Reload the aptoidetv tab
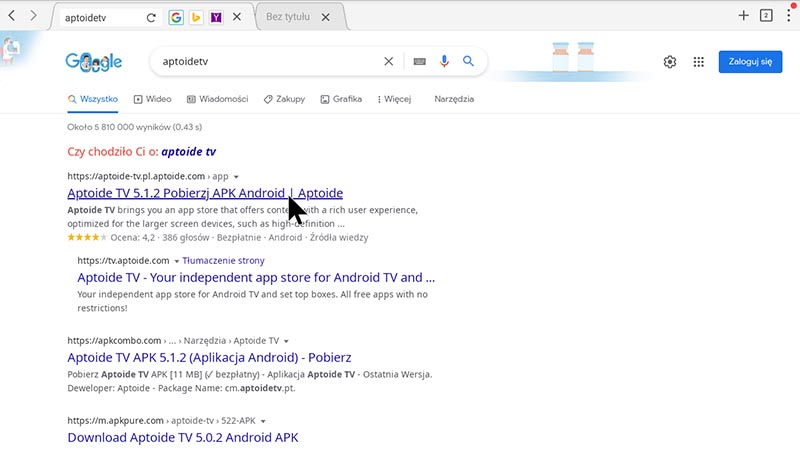Viewport: 800px width, 450px height. pos(151,18)
